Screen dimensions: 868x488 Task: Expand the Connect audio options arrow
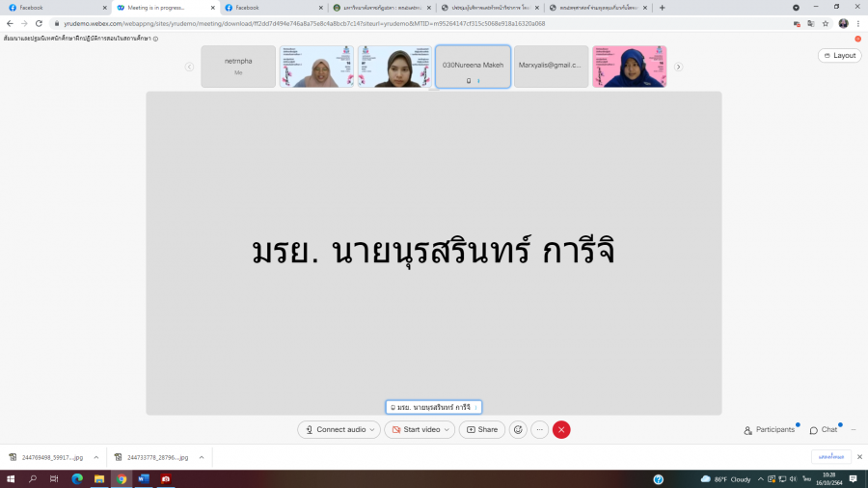[x=373, y=430]
